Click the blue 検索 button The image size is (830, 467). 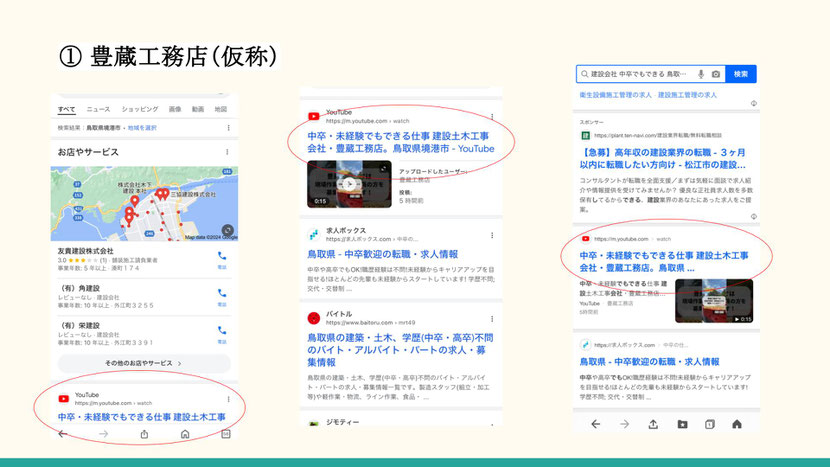pos(741,74)
